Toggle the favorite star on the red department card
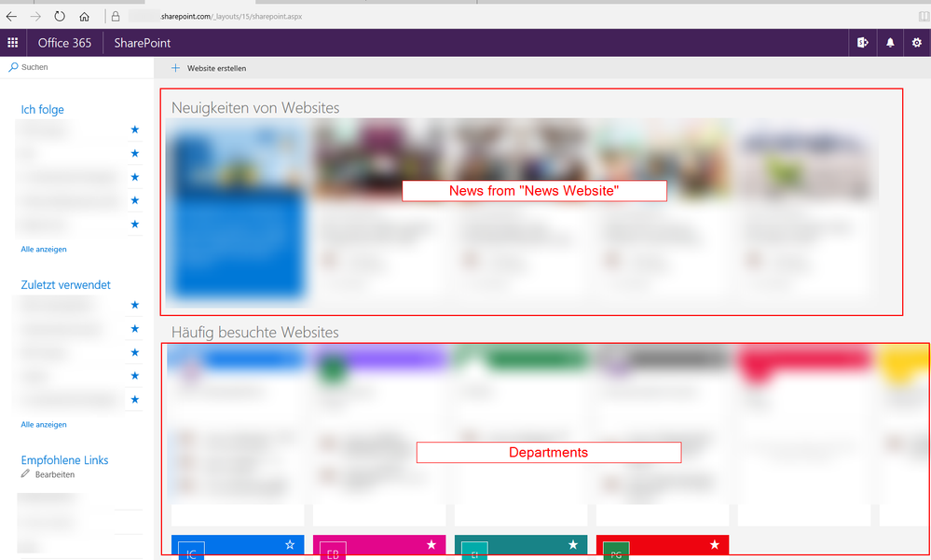 tap(715, 544)
